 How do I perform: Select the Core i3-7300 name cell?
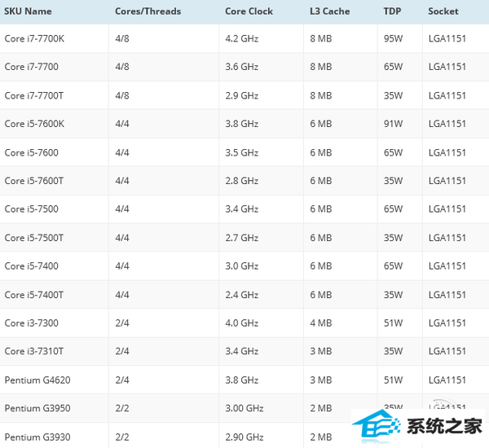click(31, 323)
